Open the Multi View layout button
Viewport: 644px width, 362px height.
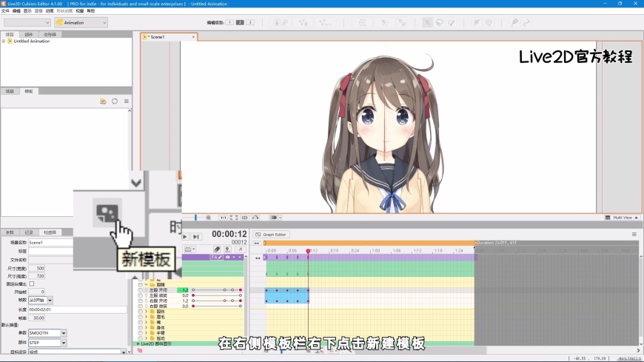click(x=621, y=218)
